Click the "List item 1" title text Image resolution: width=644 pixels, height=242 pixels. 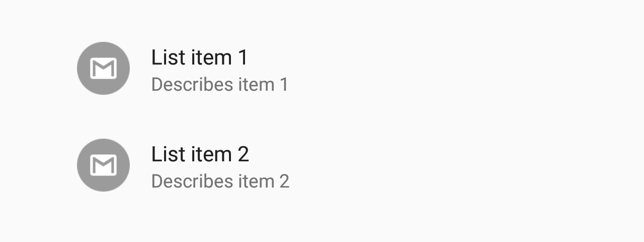click(200, 57)
